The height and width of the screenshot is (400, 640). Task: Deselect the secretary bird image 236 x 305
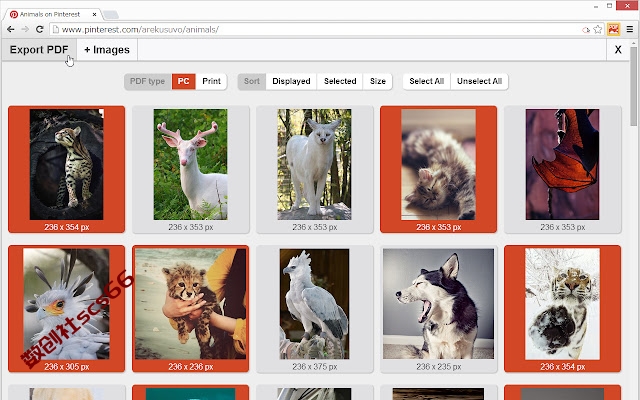coord(67,309)
